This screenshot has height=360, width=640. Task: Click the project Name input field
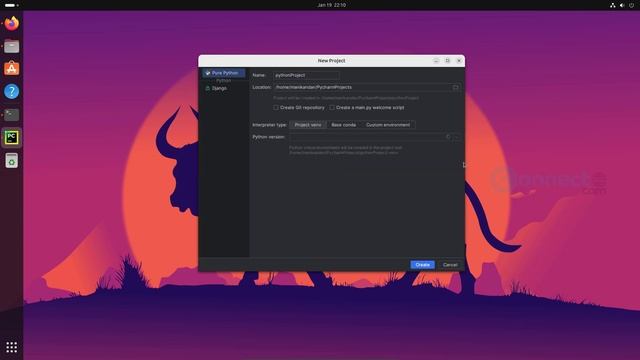(306, 75)
